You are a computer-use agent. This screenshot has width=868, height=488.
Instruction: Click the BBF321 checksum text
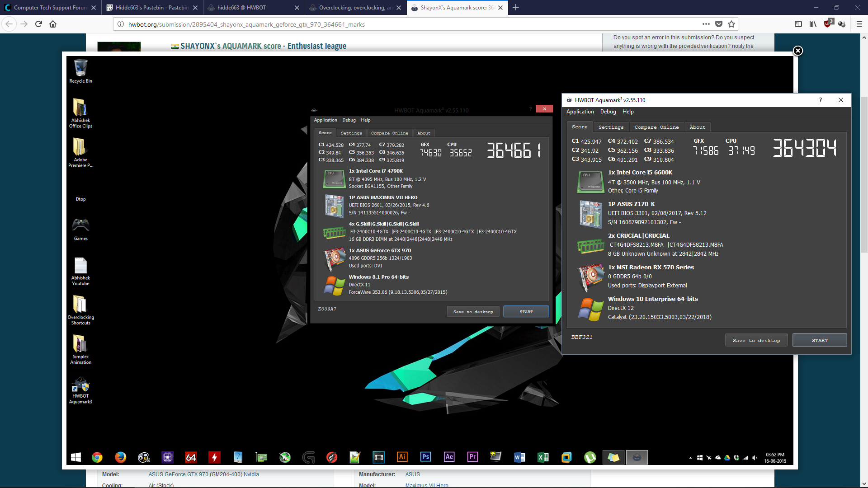tap(582, 337)
